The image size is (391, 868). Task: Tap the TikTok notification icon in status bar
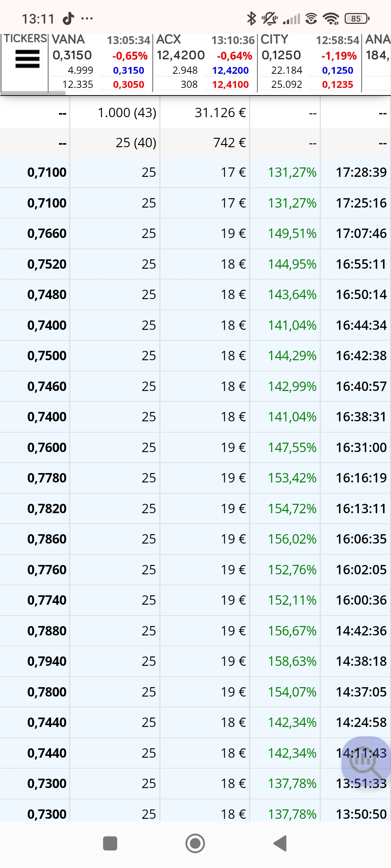(x=68, y=18)
